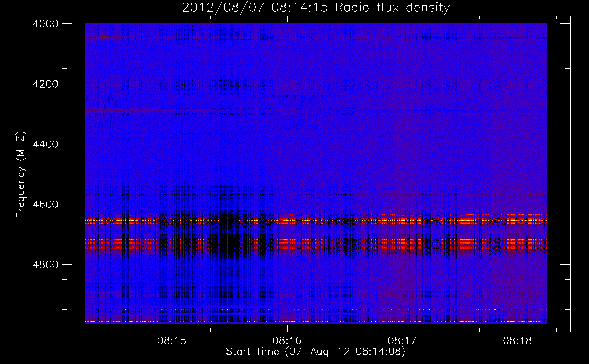Click the 4200 frequency tick label
The image size is (589, 364).
(x=46, y=84)
